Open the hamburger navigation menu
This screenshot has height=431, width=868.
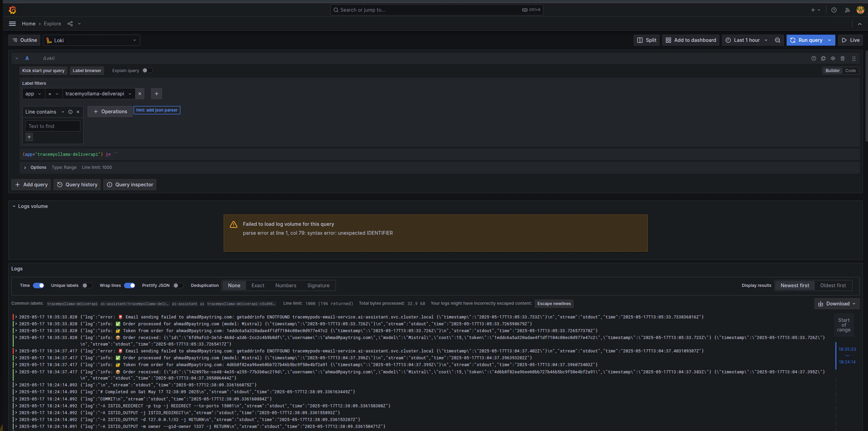(12, 24)
